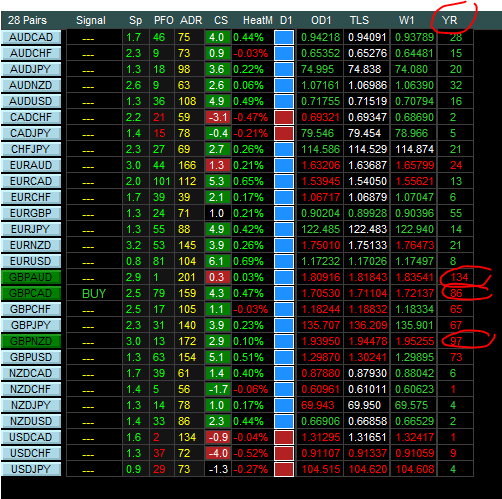Click the PFO value 101 for EURCAD

tap(162, 181)
